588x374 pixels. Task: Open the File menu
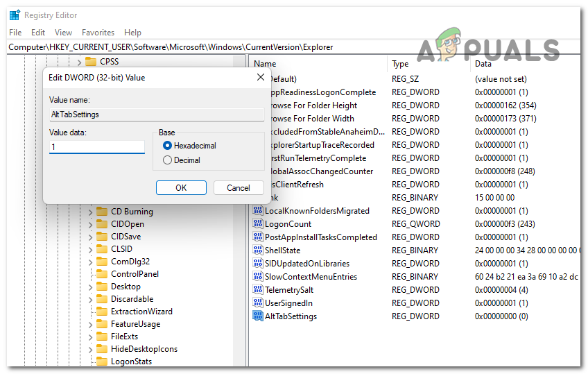(x=15, y=33)
